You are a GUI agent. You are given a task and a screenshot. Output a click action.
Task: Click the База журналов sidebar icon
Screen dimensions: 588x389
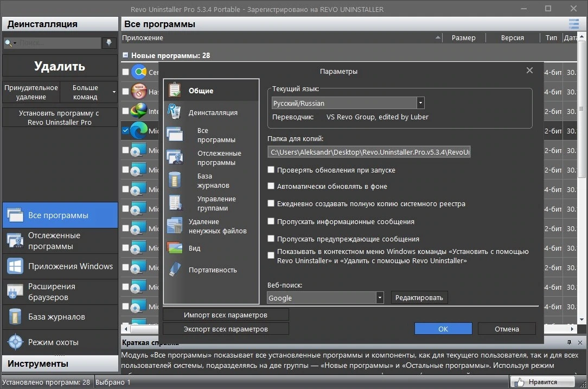tap(15, 317)
